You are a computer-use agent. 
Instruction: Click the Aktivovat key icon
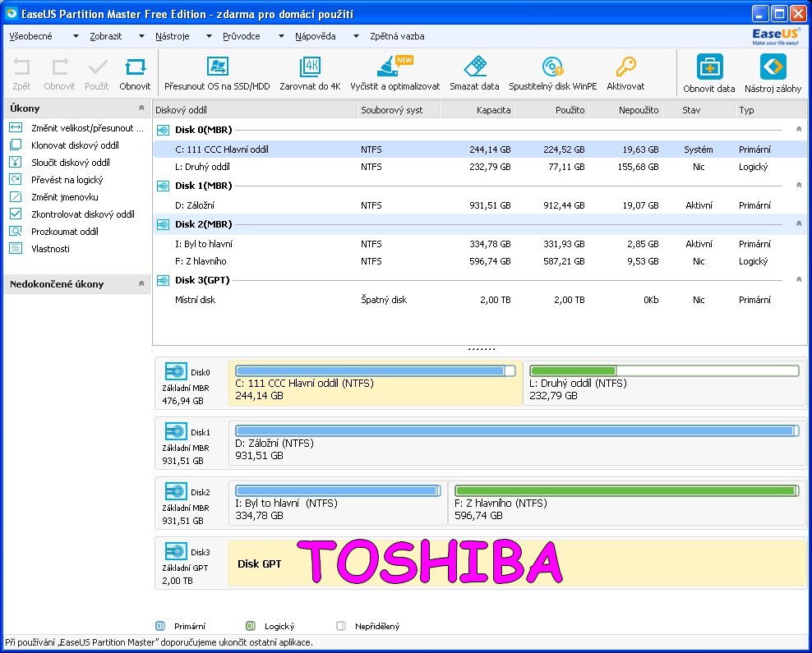(x=625, y=67)
